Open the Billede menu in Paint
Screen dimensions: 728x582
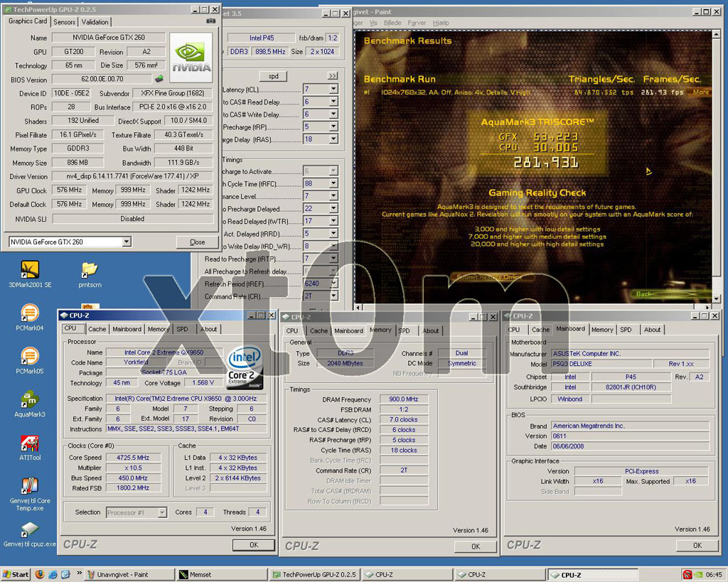click(x=392, y=23)
